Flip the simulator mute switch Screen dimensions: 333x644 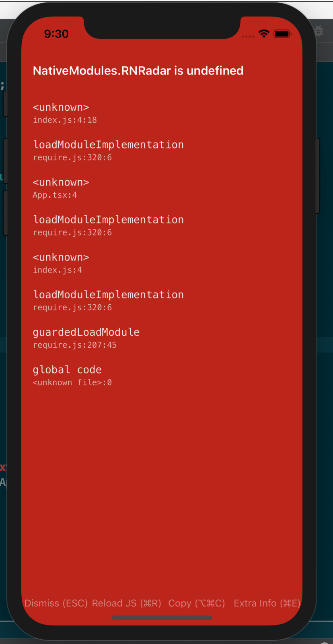coord(5,104)
